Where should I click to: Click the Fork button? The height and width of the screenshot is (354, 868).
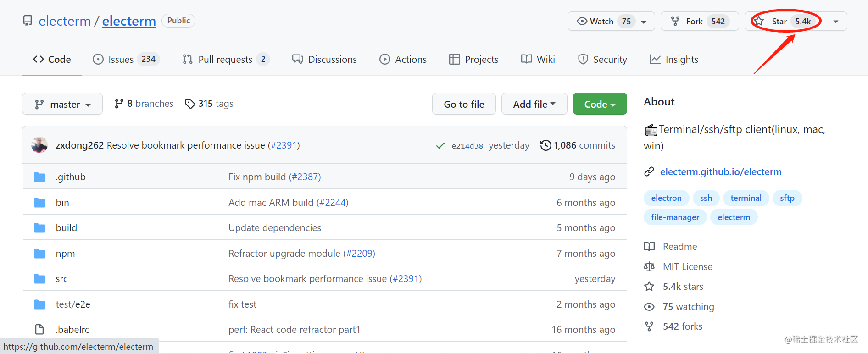[x=700, y=21]
